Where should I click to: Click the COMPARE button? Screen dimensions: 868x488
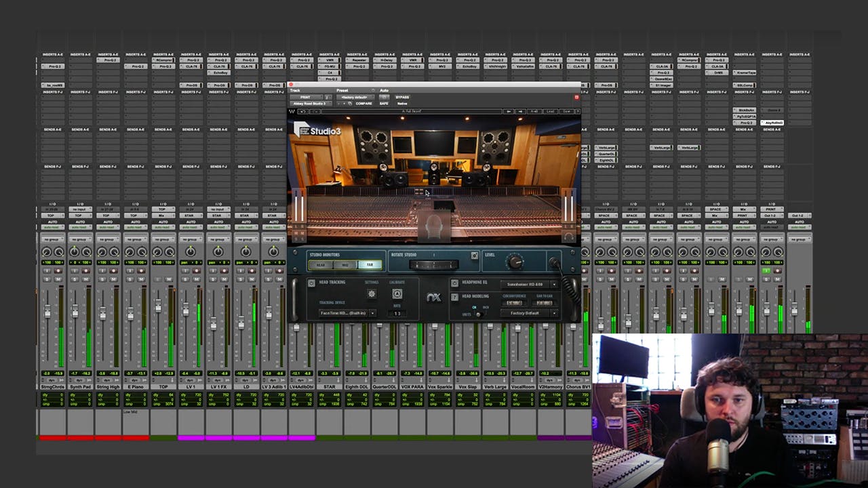(x=363, y=104)
